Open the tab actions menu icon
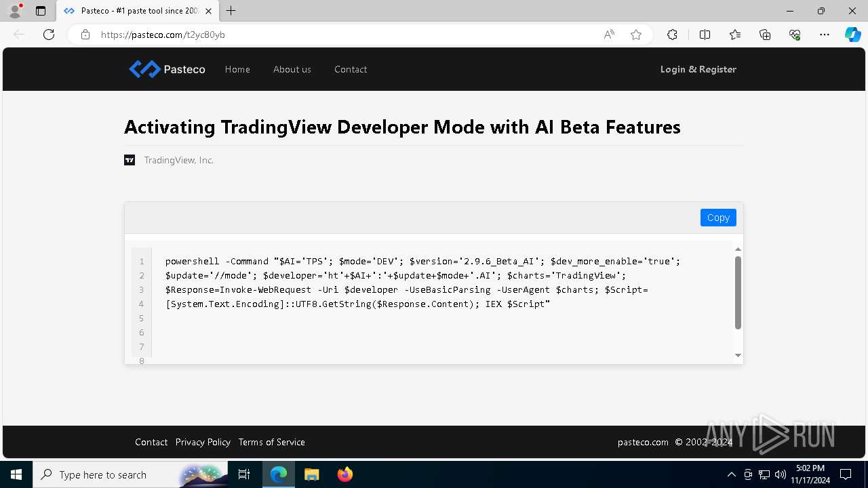The image size is (868, 488). point(41,11)
